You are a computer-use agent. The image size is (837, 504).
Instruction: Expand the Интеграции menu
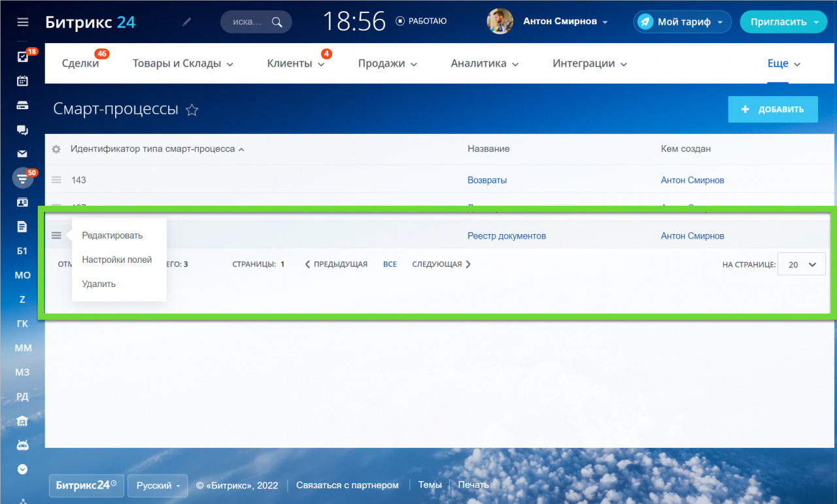[x=590, y=63]
